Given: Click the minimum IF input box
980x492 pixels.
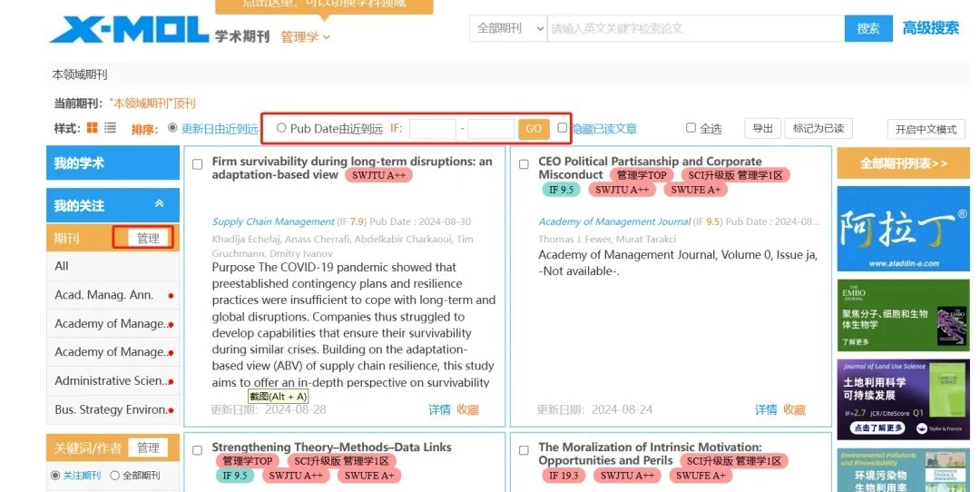Looking at the screenshot, I should pos(433,129).
